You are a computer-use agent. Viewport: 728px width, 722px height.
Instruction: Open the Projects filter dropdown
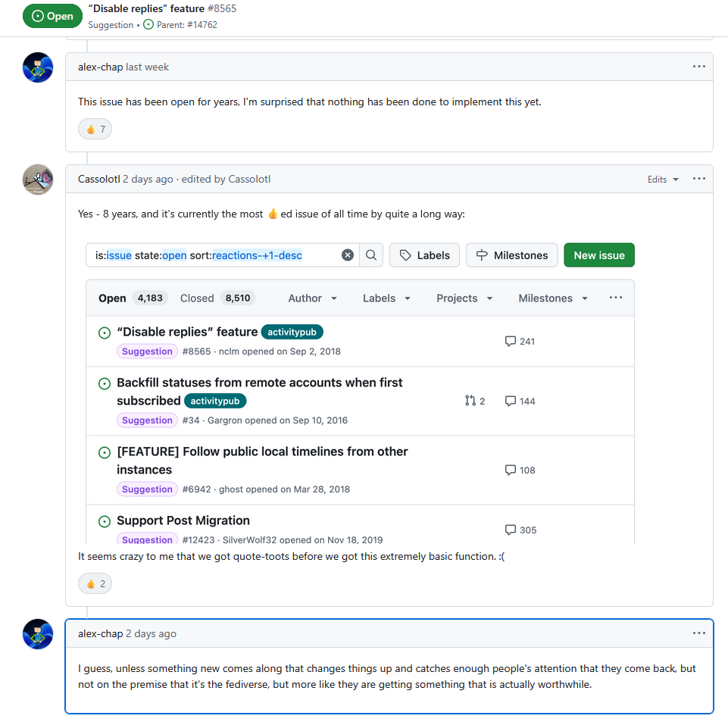[x=464, y=298]
